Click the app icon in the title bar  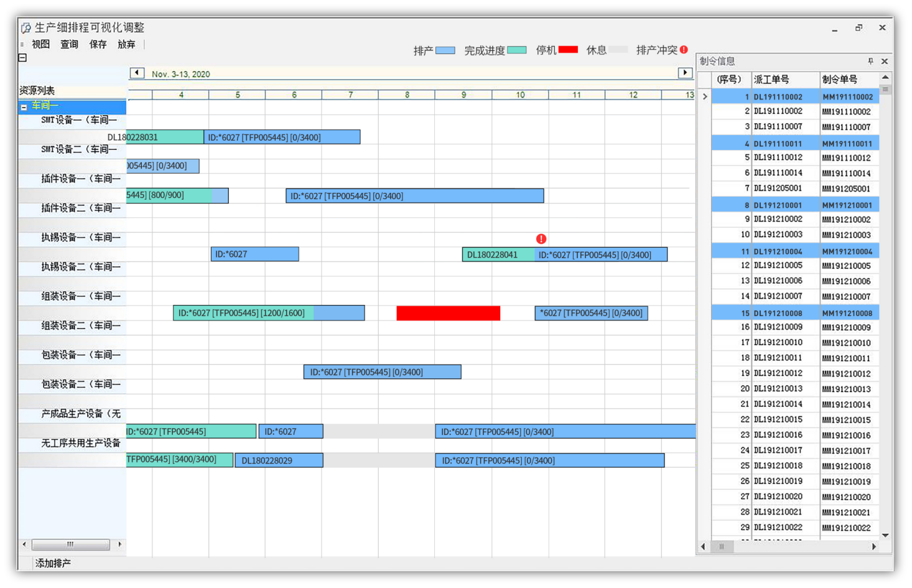(x=26, y=28)
